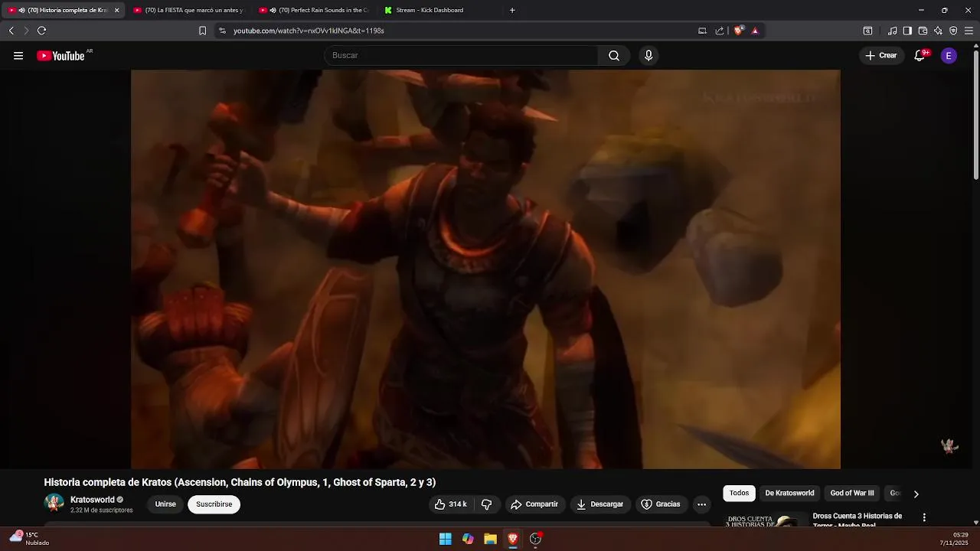Click the search magnifier button

point(614,56)
